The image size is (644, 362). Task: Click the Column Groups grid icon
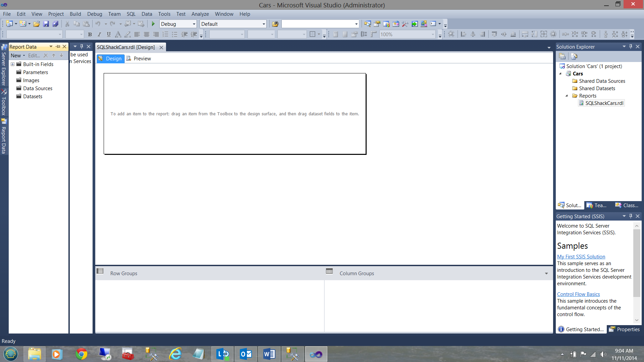[329, 271]
